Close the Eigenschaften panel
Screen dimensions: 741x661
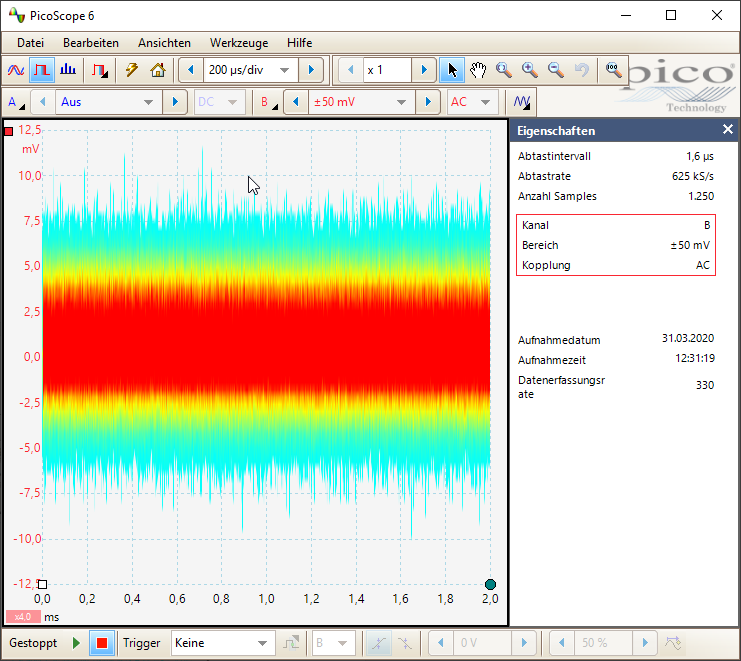728,129
